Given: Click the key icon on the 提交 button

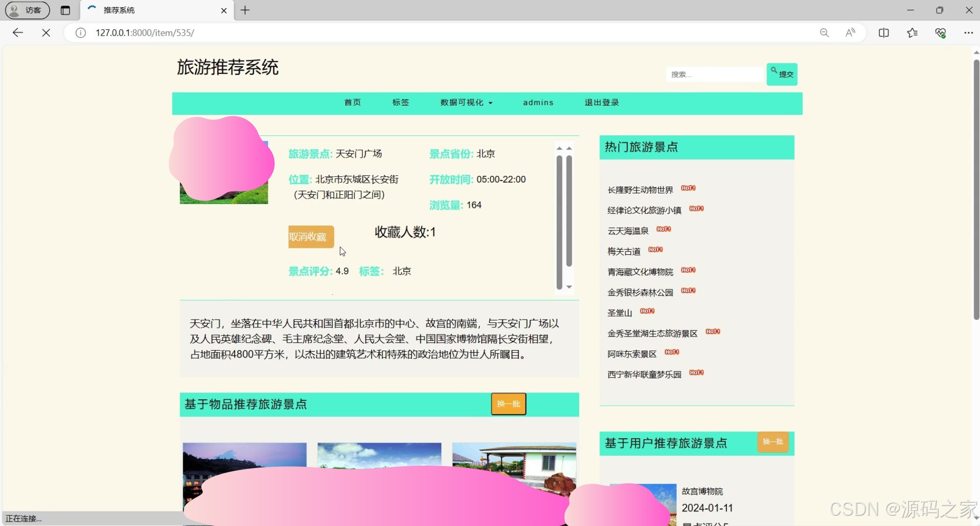Looking at the screenshot, I should (x=773, y=71).
